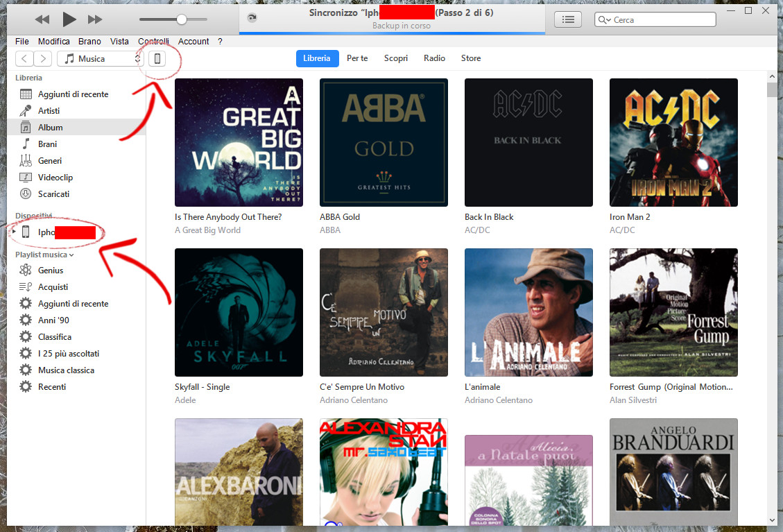This screenshot has width=783, height=532.
Task: Click the Adele artist name
Action: coord(185,400)
